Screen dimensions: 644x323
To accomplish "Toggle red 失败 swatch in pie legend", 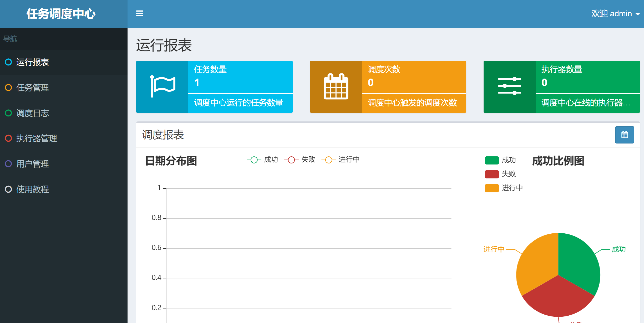I will [x=492, y=174].
